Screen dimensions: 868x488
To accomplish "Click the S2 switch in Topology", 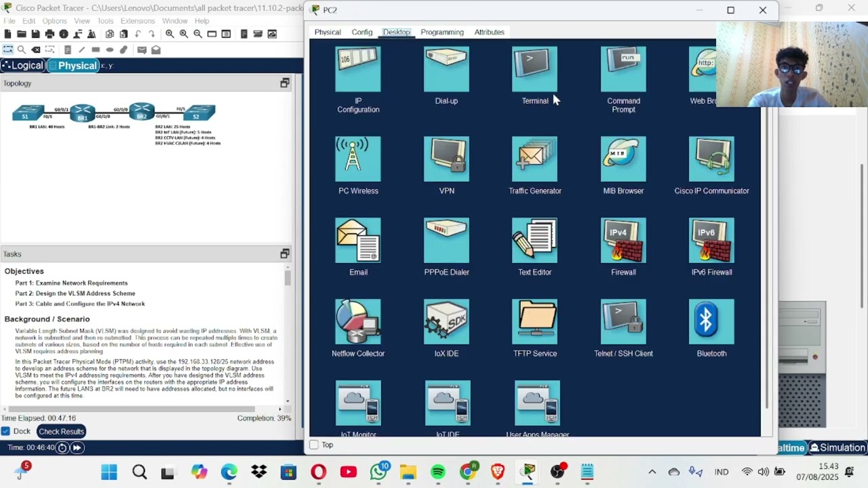I will pyautogui.click(x=199, y=113).
